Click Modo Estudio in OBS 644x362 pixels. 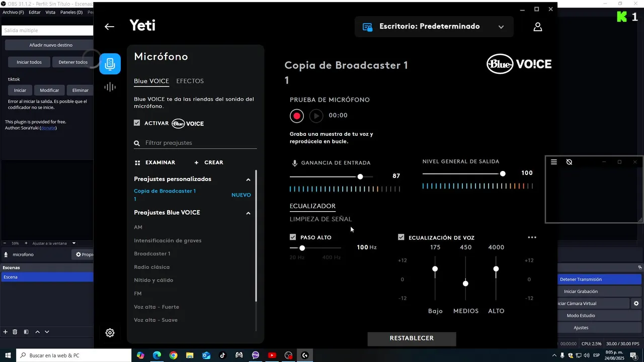tap(600, 316)
